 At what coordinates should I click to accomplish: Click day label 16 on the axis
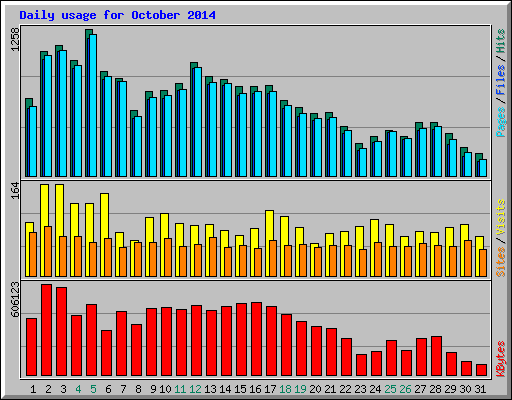click(x=255, y=389)
